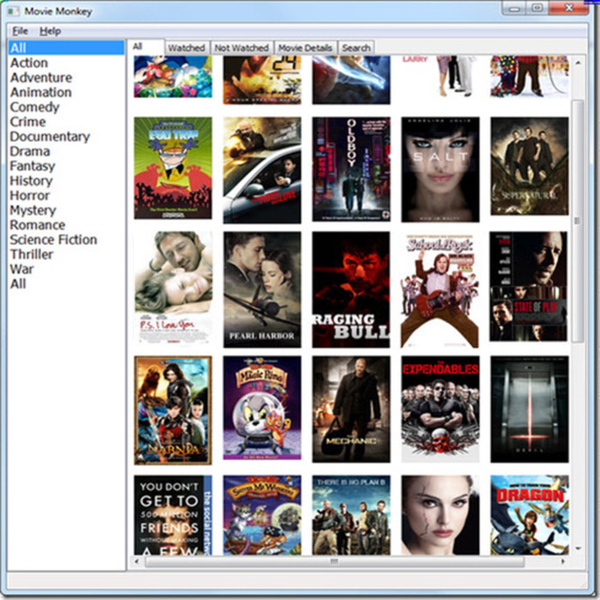The width and height of the screenshot is (600, 600).
Task: Close the Movie Monkey window
Action: 569,8
